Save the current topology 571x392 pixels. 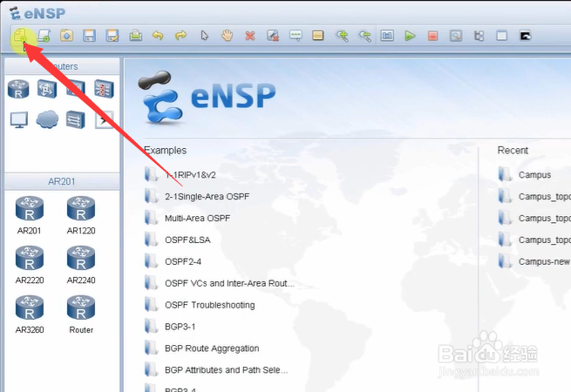[x=89, y=36]
